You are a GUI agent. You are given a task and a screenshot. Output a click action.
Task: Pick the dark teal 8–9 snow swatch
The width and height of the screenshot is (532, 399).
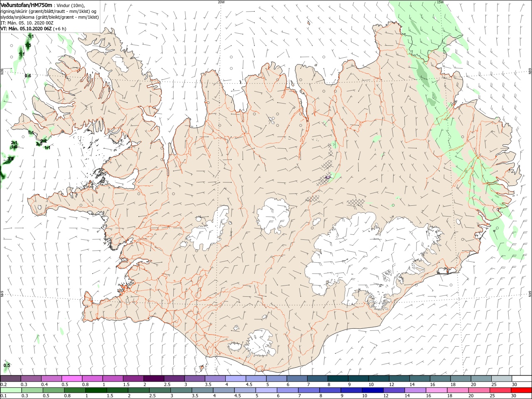pos(337,378)
